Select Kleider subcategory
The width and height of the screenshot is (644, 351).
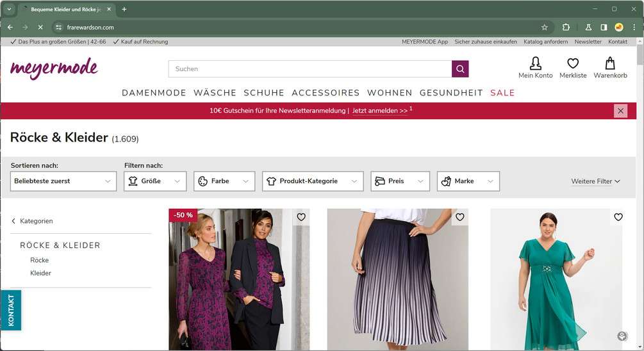click(40, 273)
